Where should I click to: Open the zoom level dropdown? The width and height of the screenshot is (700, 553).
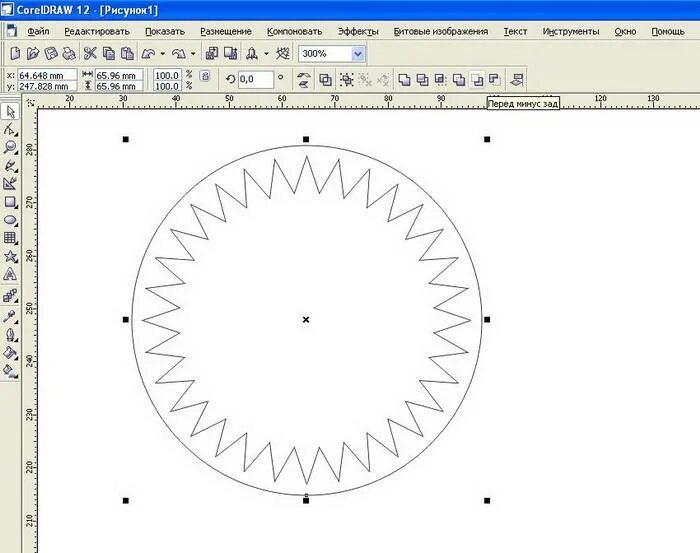pos(358,54)
